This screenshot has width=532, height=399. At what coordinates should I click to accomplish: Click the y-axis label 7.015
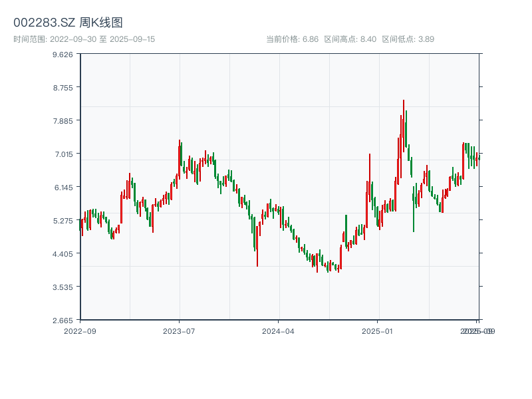64,154
